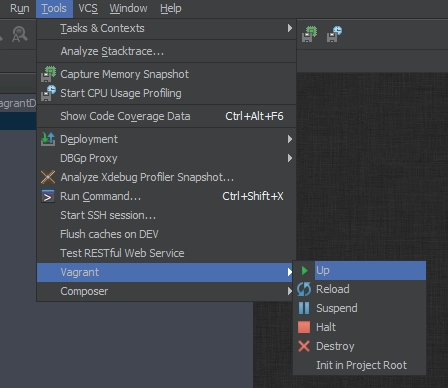Select Start CPU Usage Profiling entry
The width and height of the screenshot is (448, 388).
coord(166,93)
